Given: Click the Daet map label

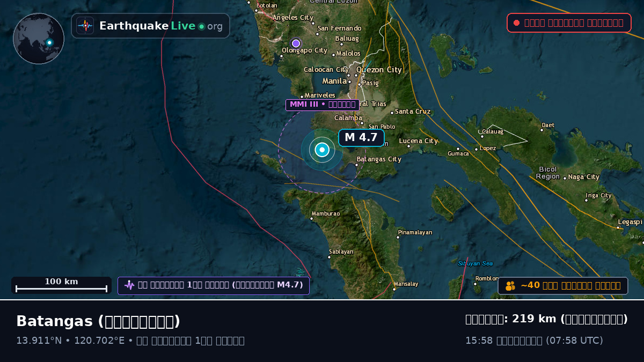Looking at the screenshot, I should [548, 125].
